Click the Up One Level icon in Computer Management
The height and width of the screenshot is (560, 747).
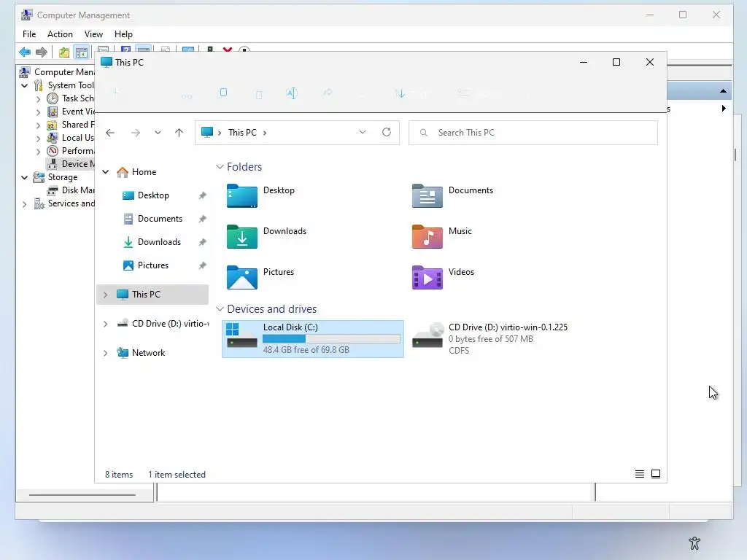pos(64,52)
